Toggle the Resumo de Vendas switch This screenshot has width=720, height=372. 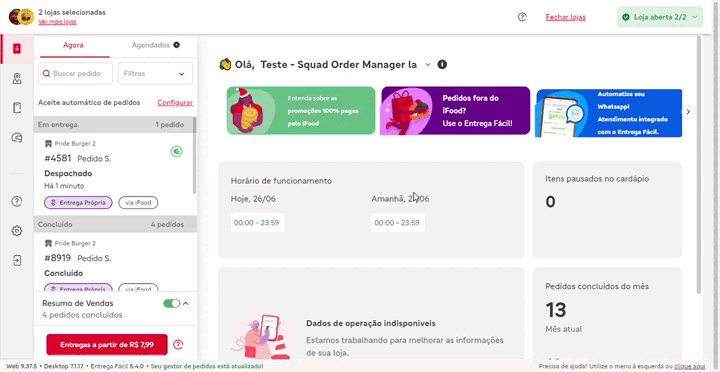[172, 304]
